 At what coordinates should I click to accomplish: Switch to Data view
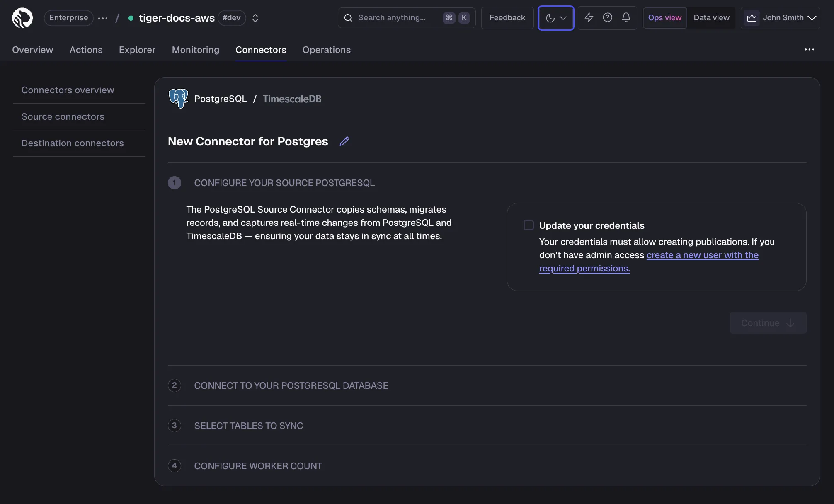[x=711, y=18]
